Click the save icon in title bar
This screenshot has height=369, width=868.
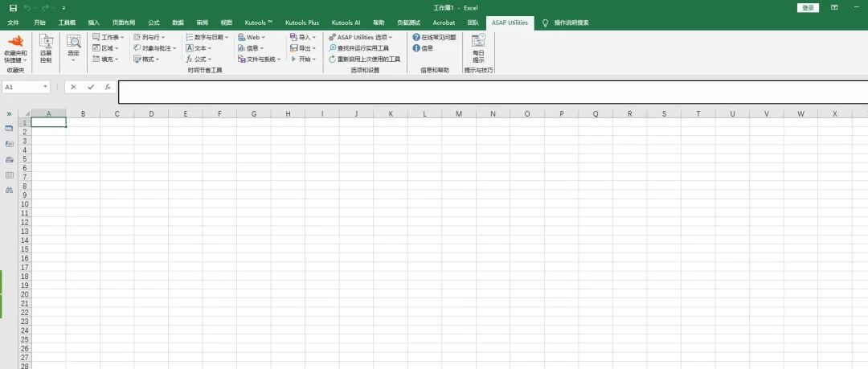pyautogui.click(x=14, y=8)
